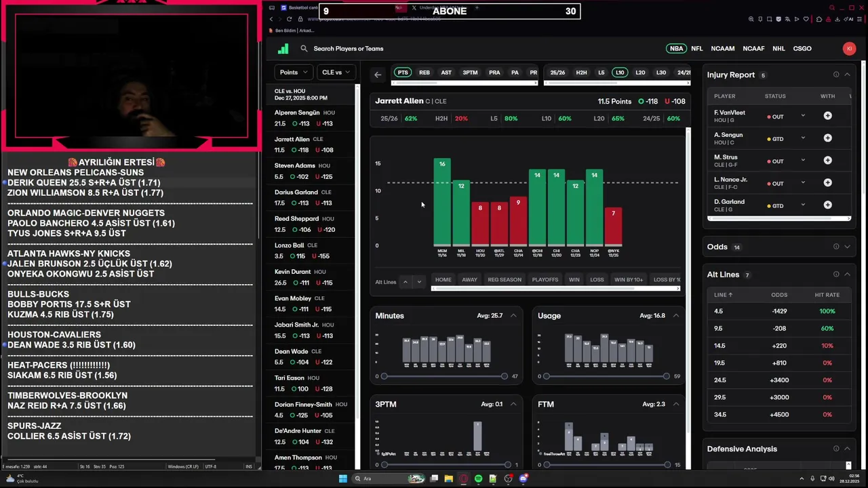Select the PRA stat pill

pyautogui.click(x=494, y=73)
